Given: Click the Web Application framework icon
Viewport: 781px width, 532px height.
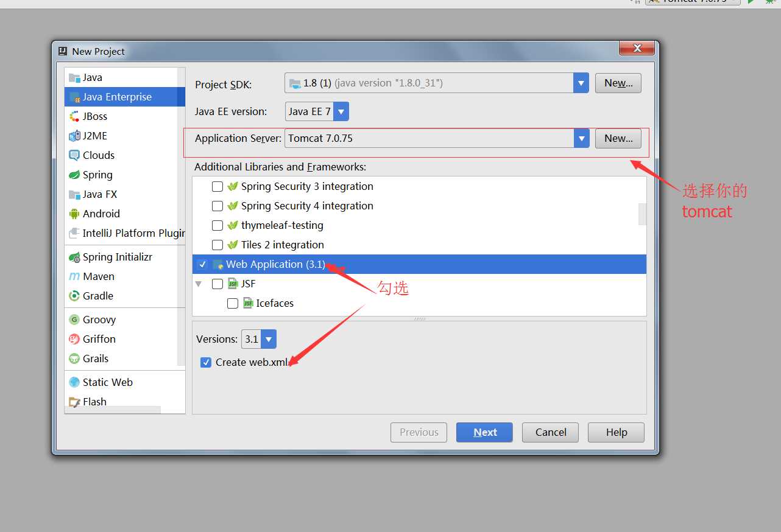Looking at the screenshot, I should click(x=217, y=265).
